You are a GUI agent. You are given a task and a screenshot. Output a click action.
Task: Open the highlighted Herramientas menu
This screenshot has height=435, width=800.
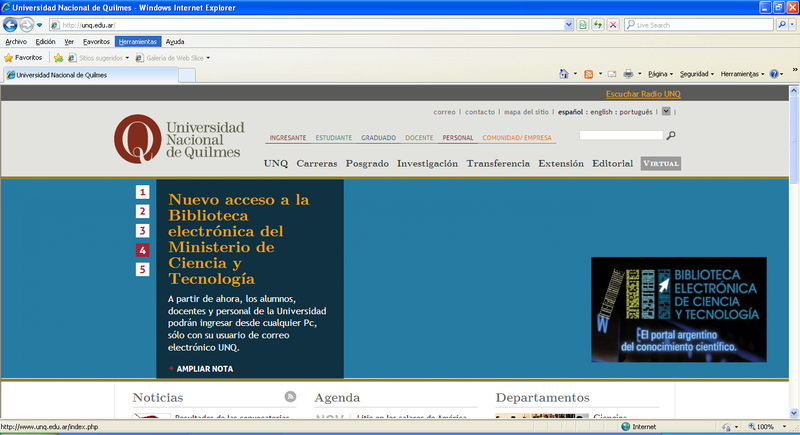(138, 42)
